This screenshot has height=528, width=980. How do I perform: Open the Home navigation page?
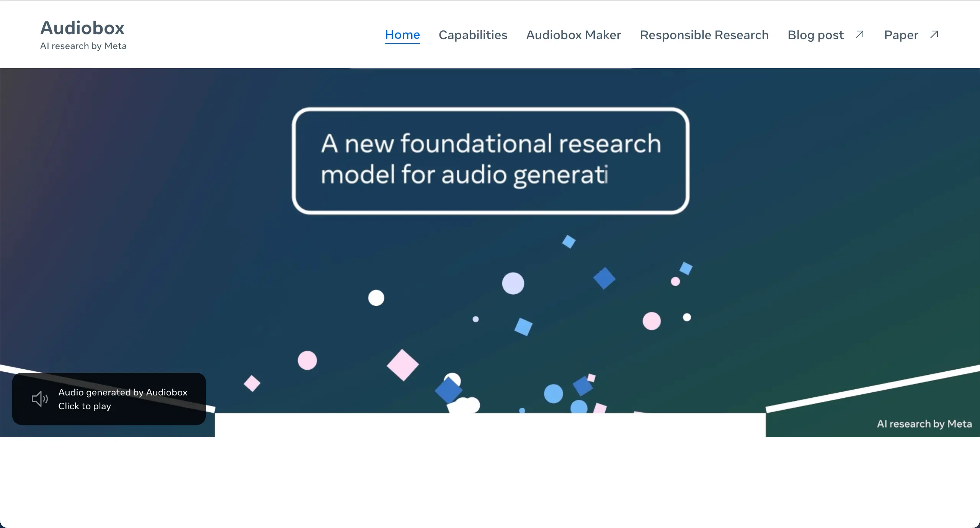click(402, 34)
